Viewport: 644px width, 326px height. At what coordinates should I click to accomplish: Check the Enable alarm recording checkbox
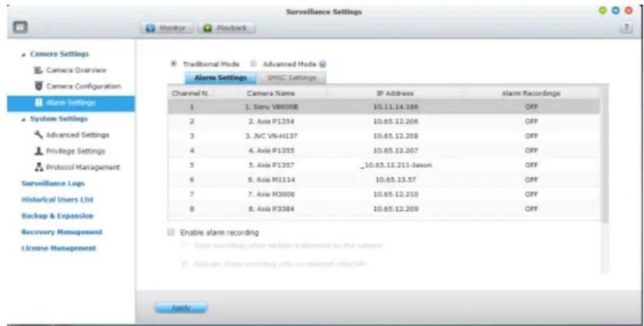[170, 233]
